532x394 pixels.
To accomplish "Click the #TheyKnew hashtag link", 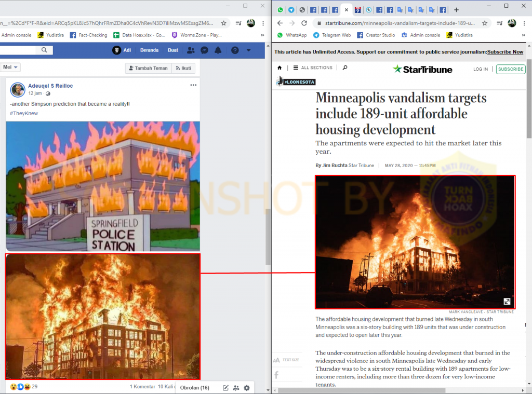I will 24,113.
